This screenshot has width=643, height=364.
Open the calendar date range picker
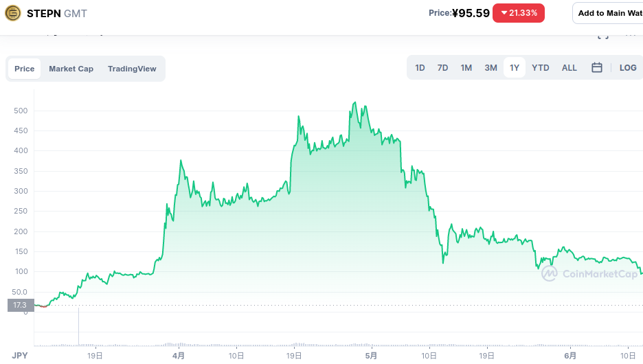click(x=597, y=68)
